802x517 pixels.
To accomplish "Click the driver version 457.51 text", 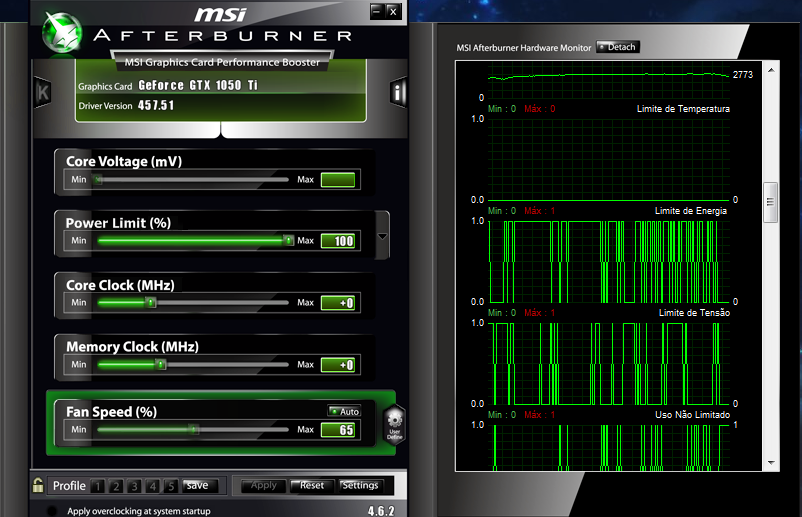I will tap(156, 105).
